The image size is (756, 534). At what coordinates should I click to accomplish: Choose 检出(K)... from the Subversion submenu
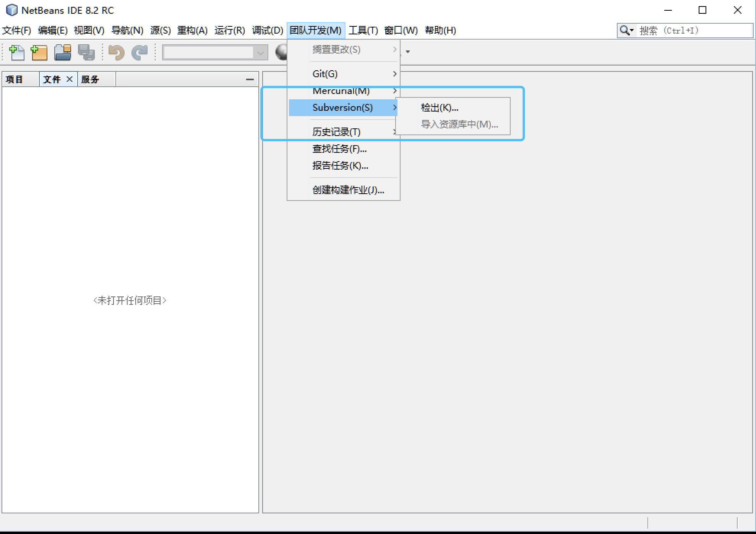point(453,107)
